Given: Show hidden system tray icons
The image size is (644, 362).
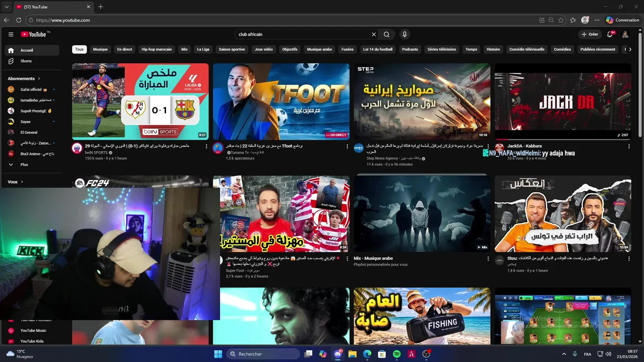Looking at the screenshot, I should [x=563, y=354].
